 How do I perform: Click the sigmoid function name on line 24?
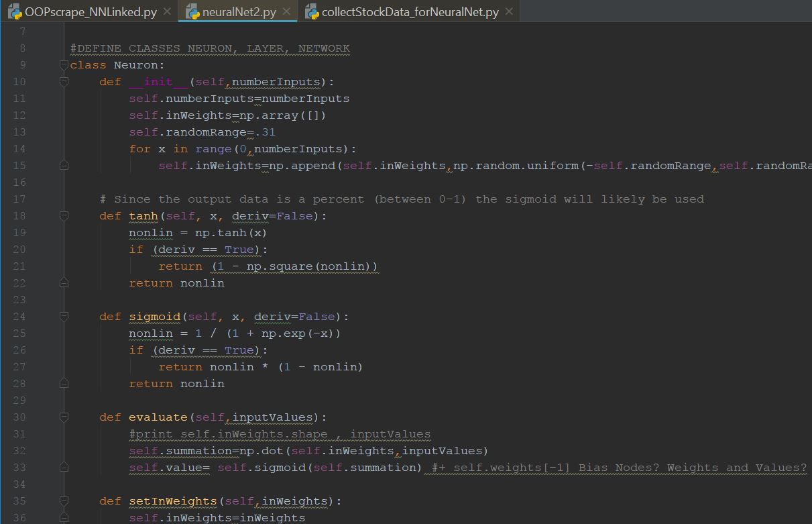point(155,317)
